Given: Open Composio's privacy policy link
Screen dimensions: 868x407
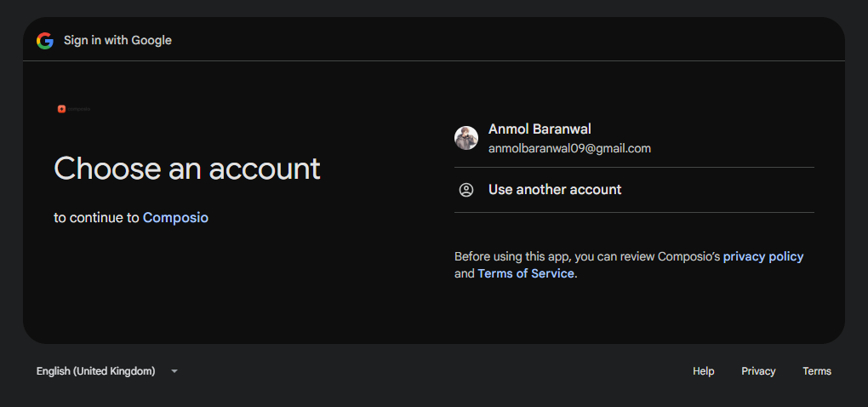Looking at the screenshot, I should pos(762,256).
